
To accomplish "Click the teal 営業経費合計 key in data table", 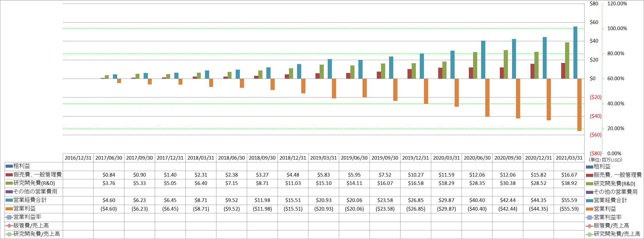I will (9, 200).
